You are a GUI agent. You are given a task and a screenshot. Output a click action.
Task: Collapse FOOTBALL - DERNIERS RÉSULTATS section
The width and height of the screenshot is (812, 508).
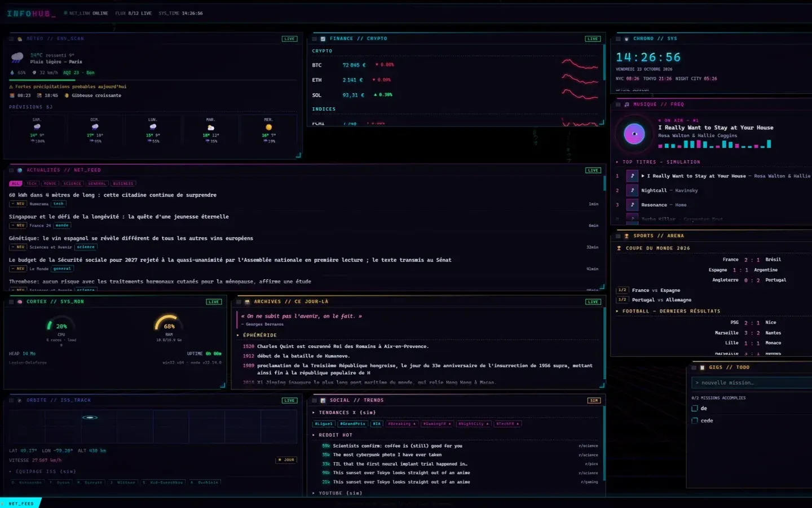(x=668, y=311)
